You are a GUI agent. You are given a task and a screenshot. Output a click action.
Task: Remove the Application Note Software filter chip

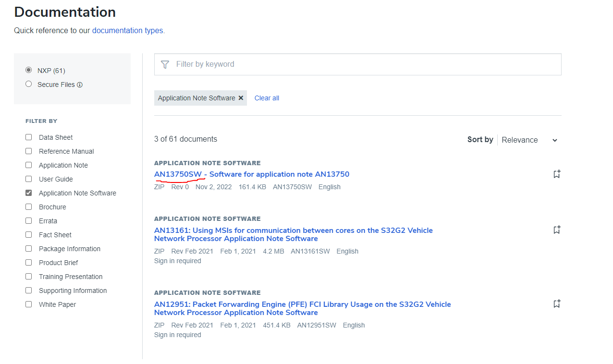(241, 98)
